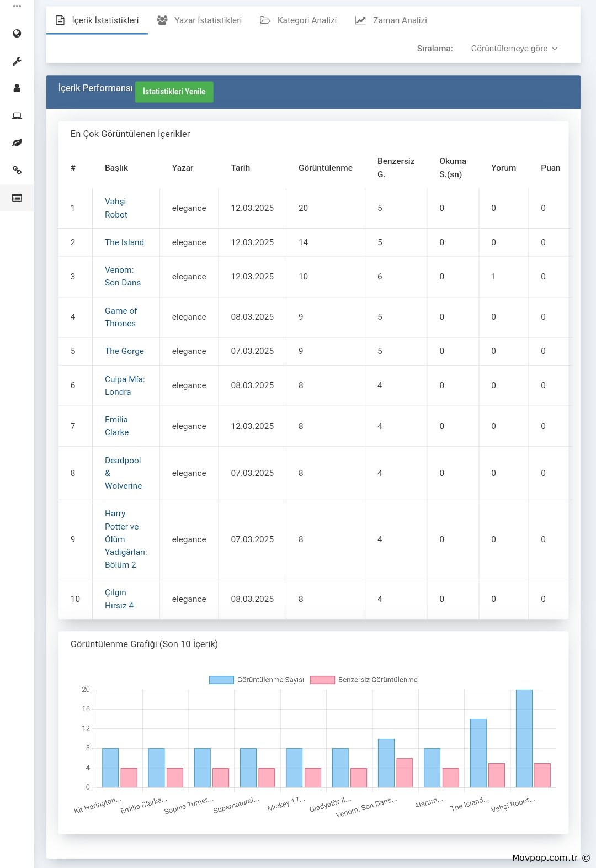Open the The Island content link
This screenshot has height=868, width=596.
(x=124, y=242)
